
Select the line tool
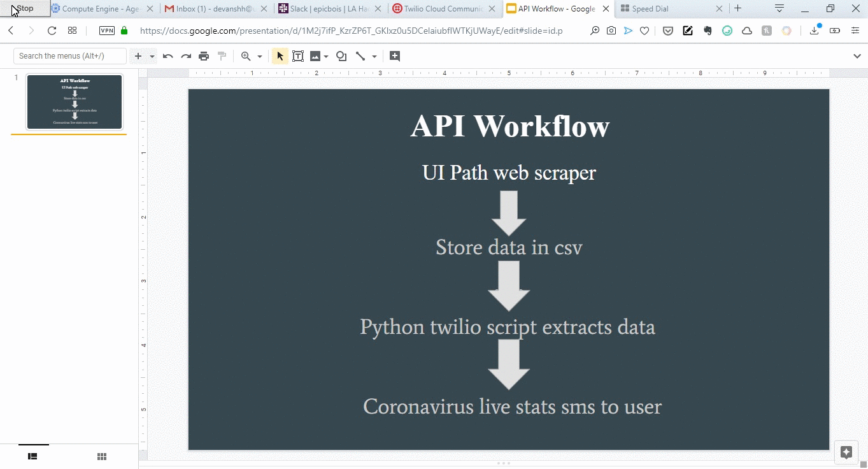pos(360,56)
